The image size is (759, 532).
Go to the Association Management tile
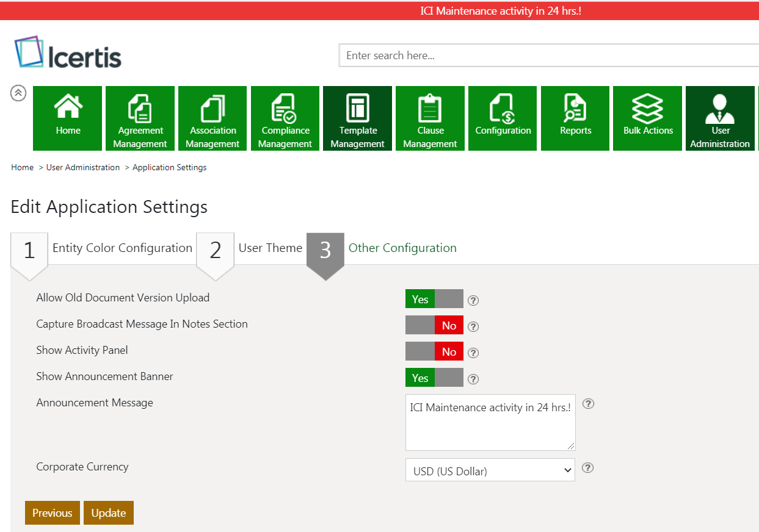point(212,118)
